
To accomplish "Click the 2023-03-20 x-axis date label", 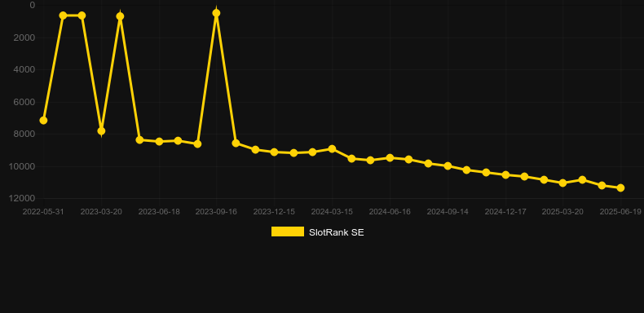I will pos(101,212).
